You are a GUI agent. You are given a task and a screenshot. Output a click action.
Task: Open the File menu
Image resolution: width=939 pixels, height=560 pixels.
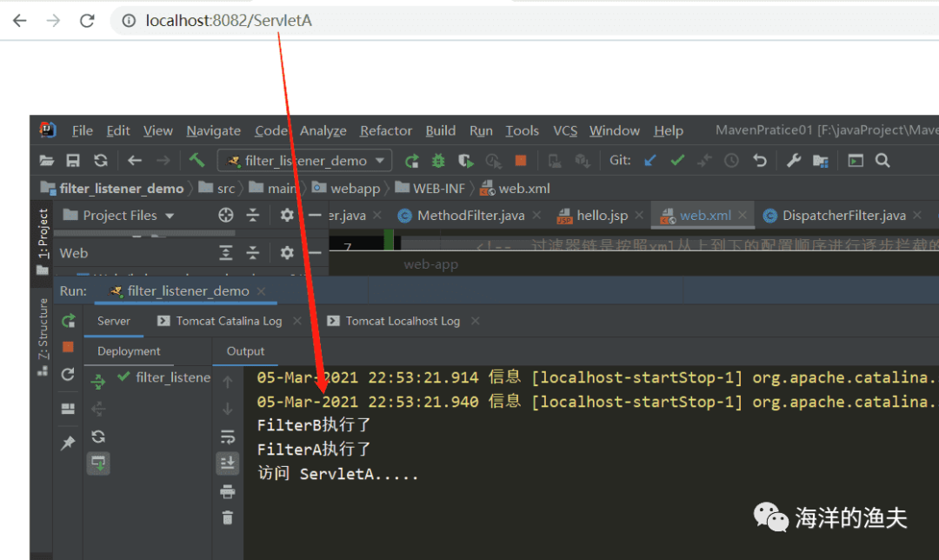coord(82,130)
